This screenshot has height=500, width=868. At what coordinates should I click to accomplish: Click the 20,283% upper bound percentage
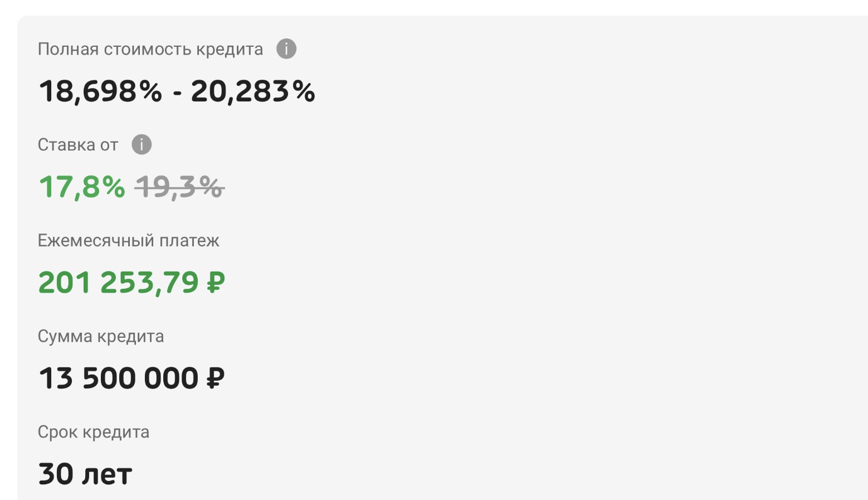click(253, 91)
